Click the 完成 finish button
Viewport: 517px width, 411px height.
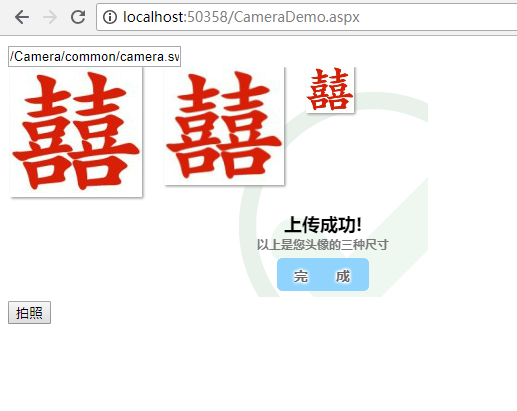click(x=323, y=274)
